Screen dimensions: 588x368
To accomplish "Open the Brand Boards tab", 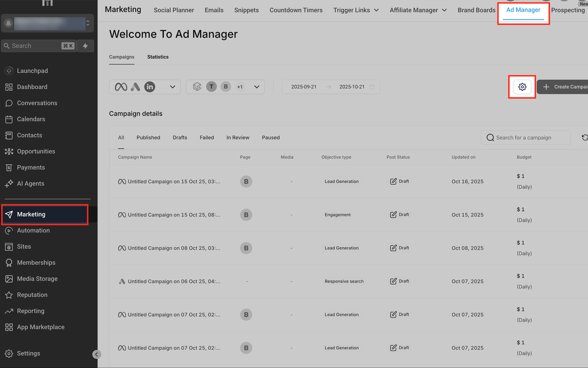I will pos(477,10).
